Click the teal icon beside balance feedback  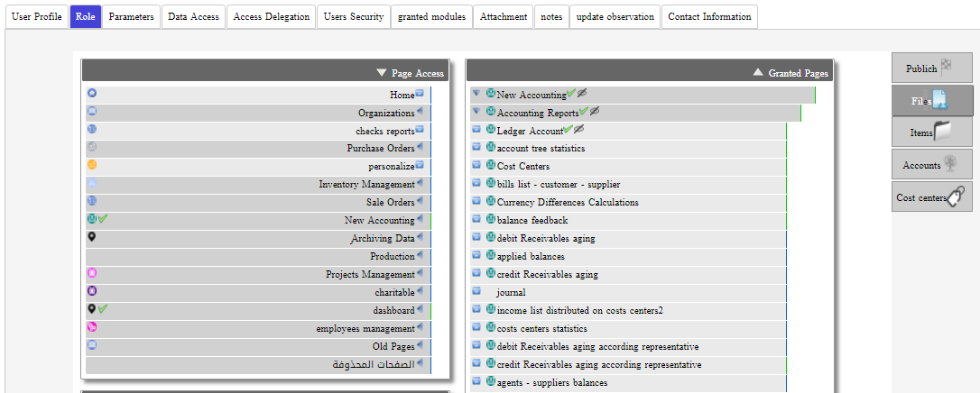coord(491,219)
